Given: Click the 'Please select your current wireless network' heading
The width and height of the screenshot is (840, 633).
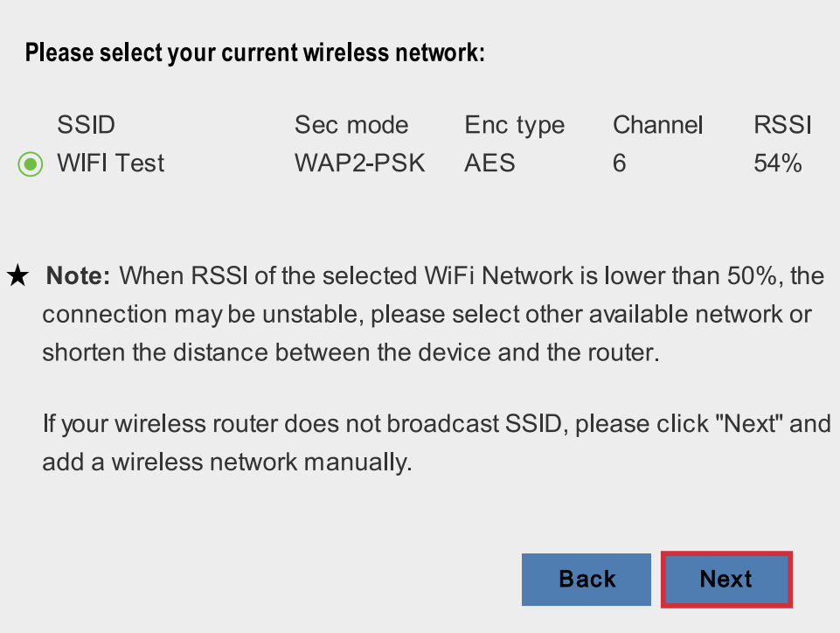Looking at the screenshot, I should 255,53.
